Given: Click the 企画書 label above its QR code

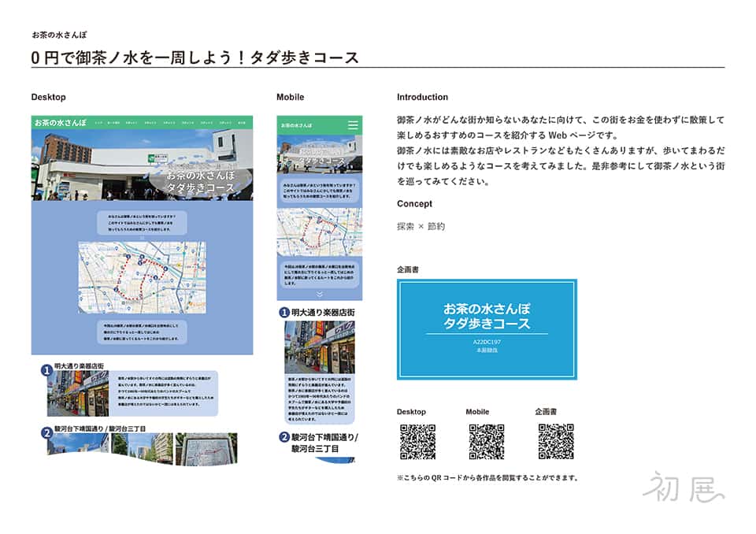Looking at the screenshot, I should tap(546, 411).
